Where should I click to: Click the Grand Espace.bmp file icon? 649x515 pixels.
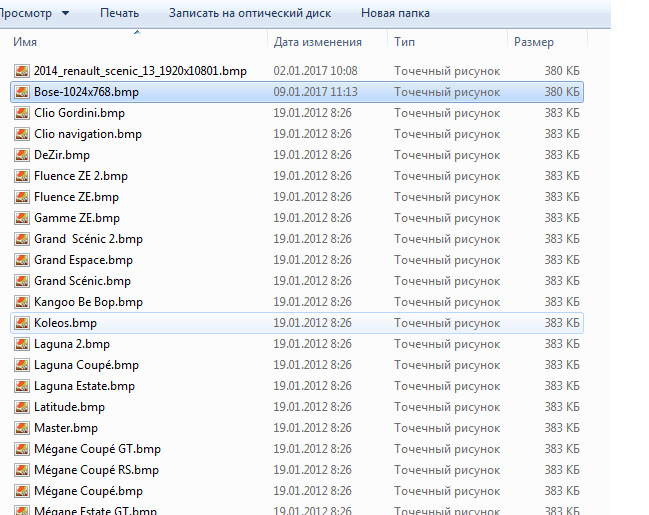coord(22,260)
